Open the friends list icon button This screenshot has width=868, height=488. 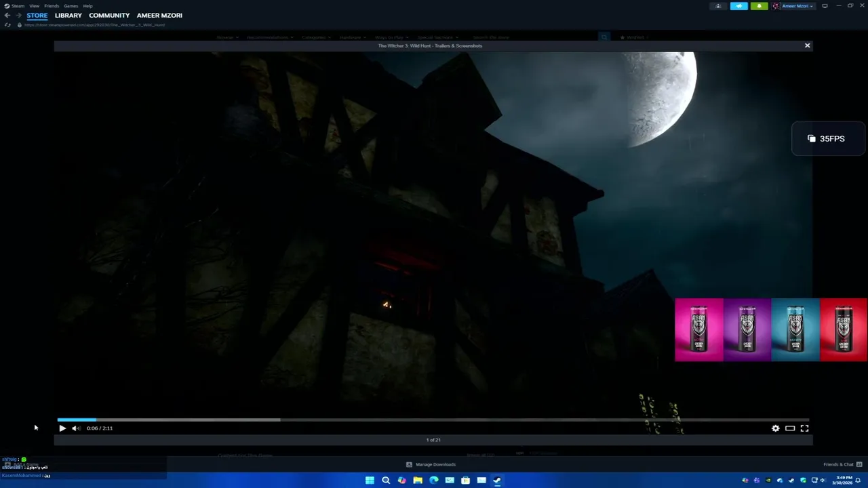click(x=718, y=6)
